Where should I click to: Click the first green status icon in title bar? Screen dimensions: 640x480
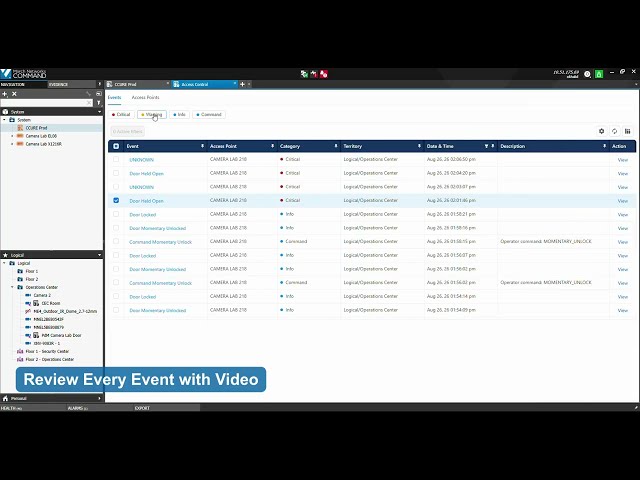[304, 74]
